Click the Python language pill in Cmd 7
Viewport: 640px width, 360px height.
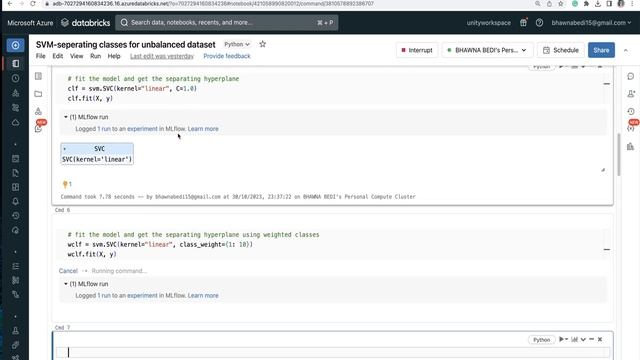[541, 340]
